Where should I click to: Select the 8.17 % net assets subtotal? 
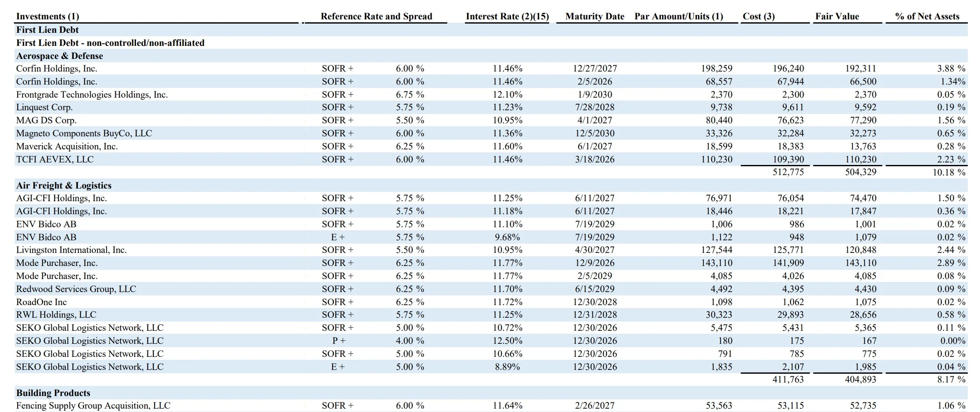[x=951, y=380]
